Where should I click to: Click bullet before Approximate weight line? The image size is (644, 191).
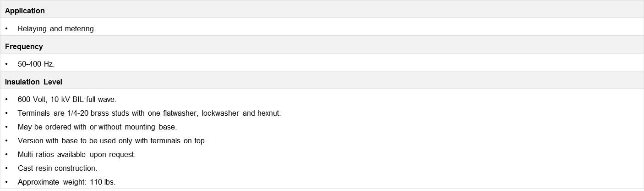(x=7, y=182)
